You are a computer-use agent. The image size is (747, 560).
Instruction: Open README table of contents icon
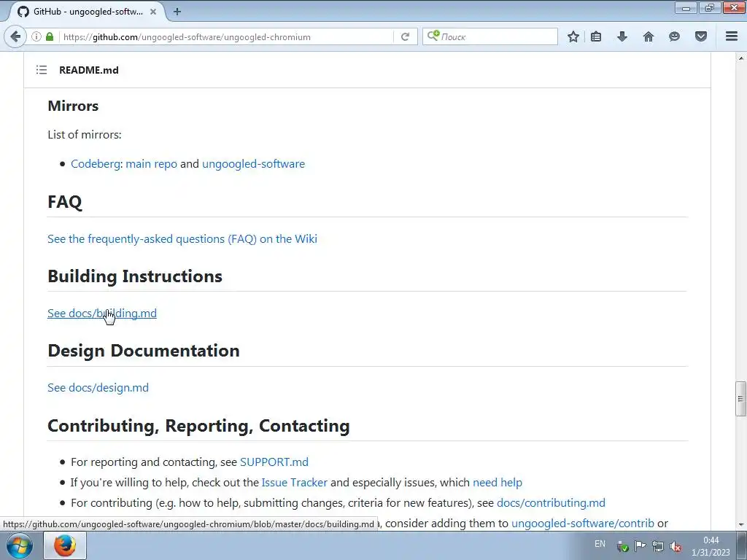point(42,70)
